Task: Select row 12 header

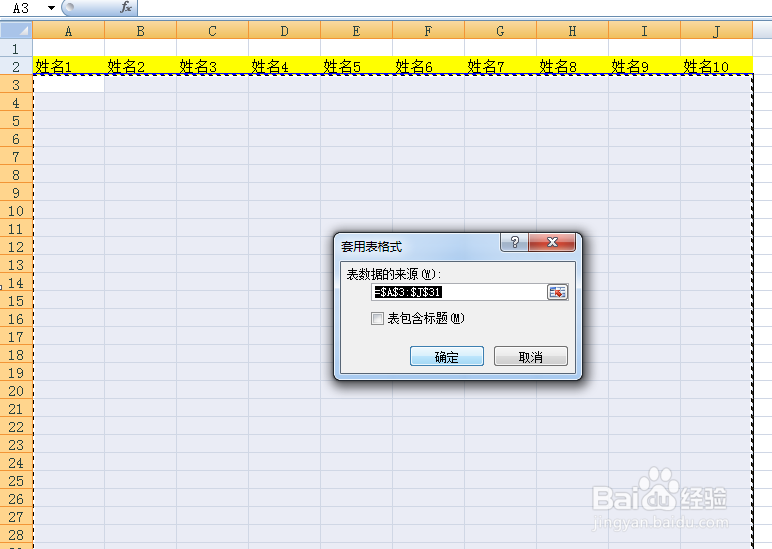Action: pyautogui.click(x=16, y=247)
